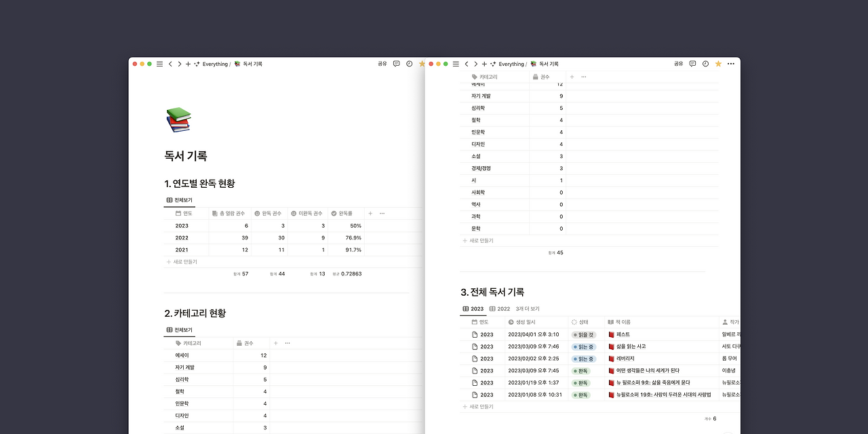Click the 평균 0.72863 average summary
Image resolution: width=868 pixels, height=434 pixels.
(347, 274)
